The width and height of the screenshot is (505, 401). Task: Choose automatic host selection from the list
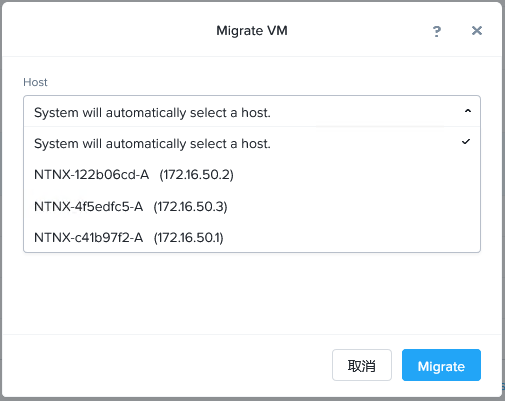252,144
